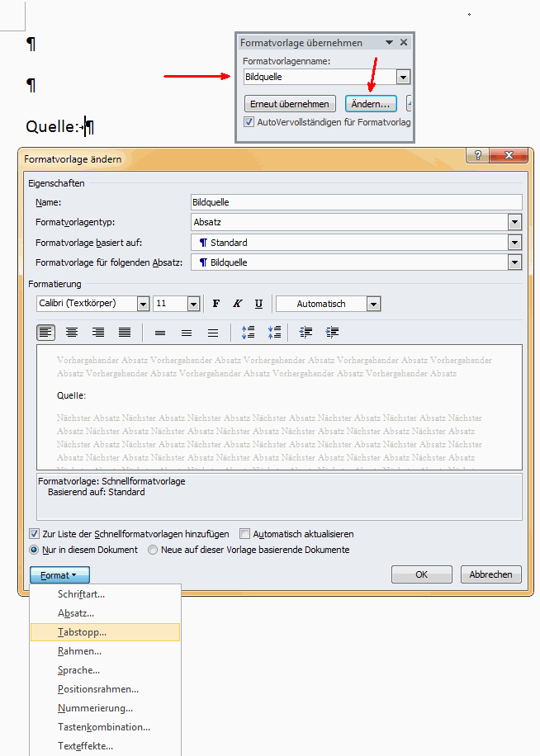The height and width of the screenshot is (756, 540).
Task: Choose Texteffekte... from Format menu
Action: pos(105,746)
